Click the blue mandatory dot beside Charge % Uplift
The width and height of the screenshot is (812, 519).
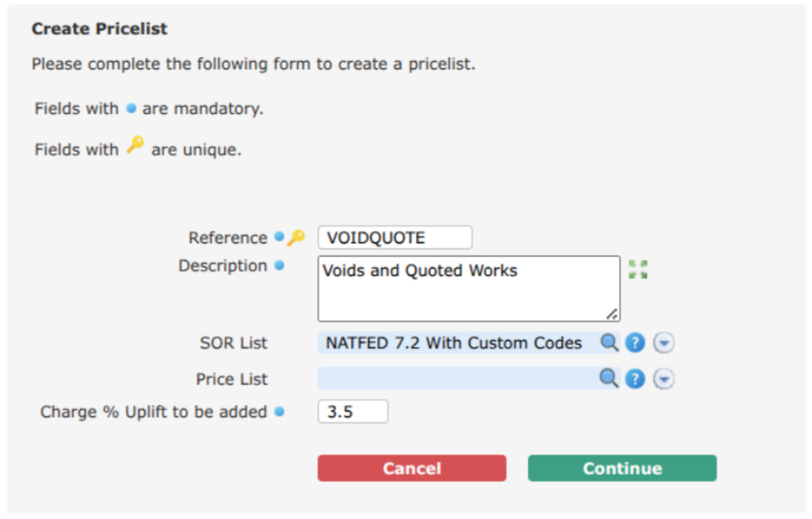[x=279, y=412]
